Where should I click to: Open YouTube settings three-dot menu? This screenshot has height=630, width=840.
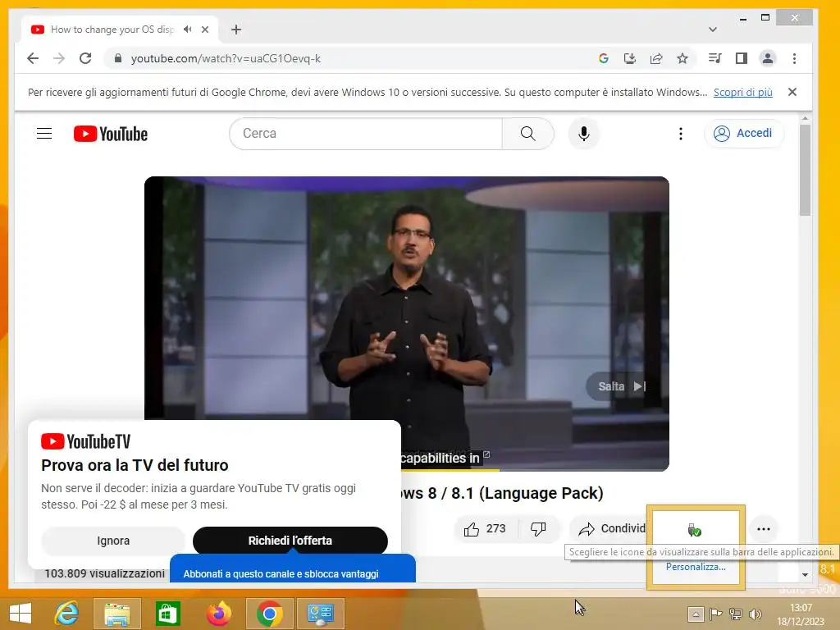pyautogui.click(x=681, y=134)
